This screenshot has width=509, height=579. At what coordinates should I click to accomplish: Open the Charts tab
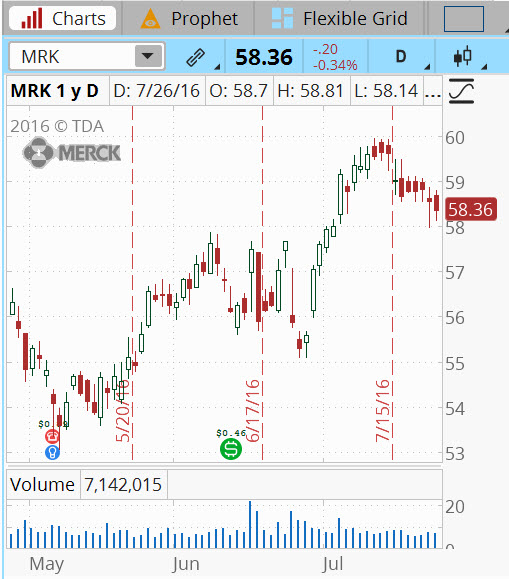(62, 18)
